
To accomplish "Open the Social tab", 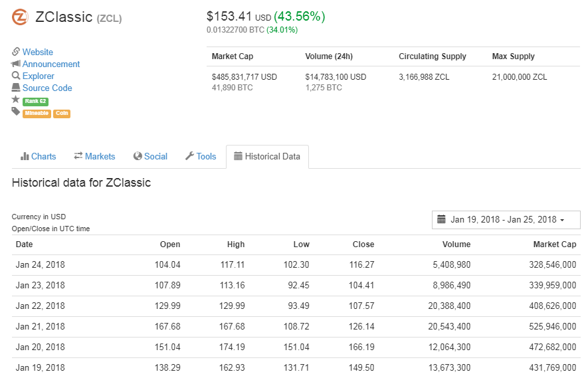I will pyautogui.click(x=150, y=156).
